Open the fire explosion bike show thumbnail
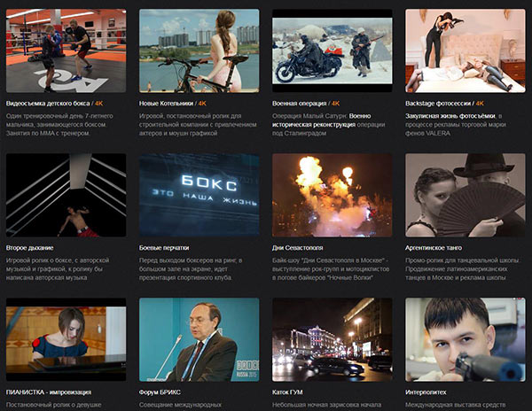532x411 pixels. click(332, 195)
